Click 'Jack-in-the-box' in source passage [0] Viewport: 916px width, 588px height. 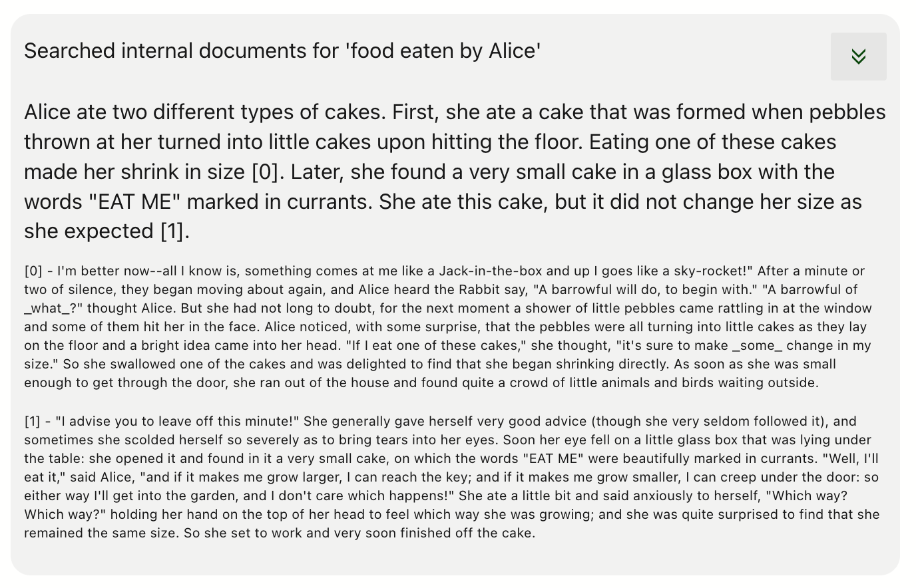click(491, 271)
